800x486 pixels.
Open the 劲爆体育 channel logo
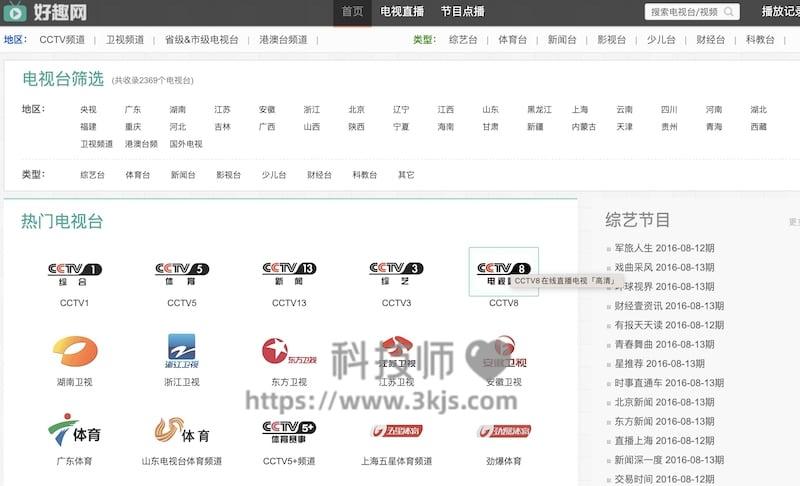click(x=504, y=431)
